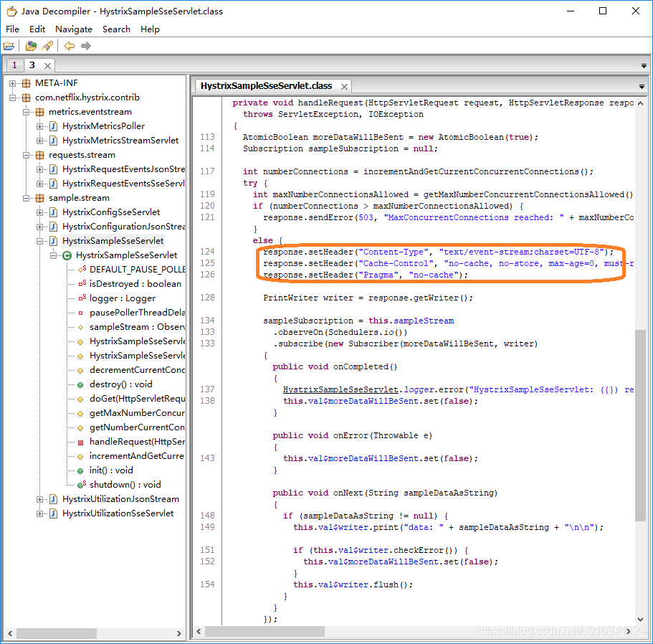Select the getMaxNumberConcur method entry
653x644 pixels.
[x=137, y=413]
